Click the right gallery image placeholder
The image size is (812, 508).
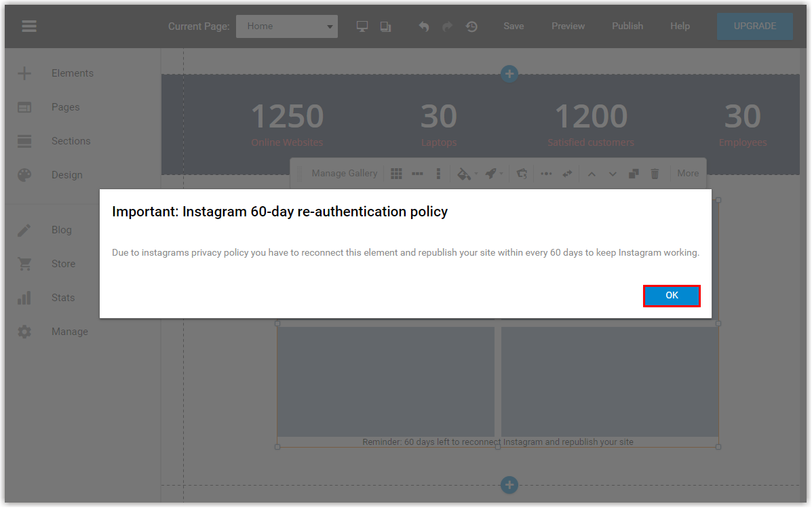point(610,381)
